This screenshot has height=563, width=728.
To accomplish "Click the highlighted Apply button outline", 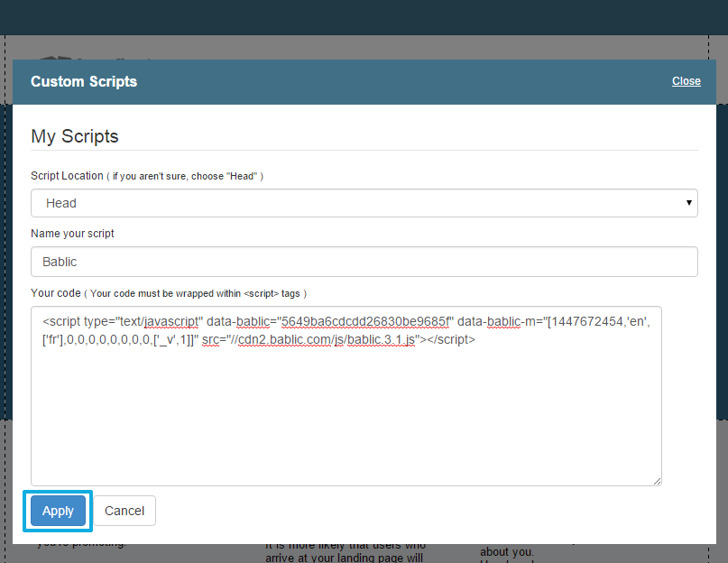I will (58, 511).
